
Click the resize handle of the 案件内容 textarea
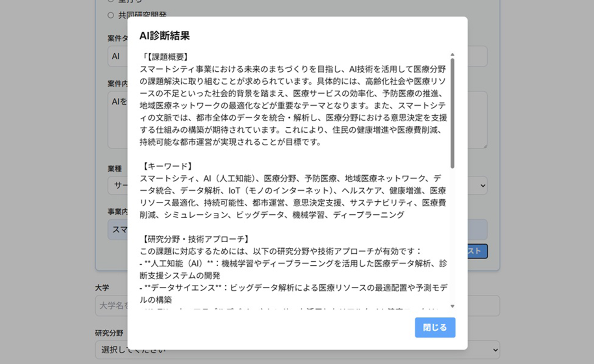(485, 146)
